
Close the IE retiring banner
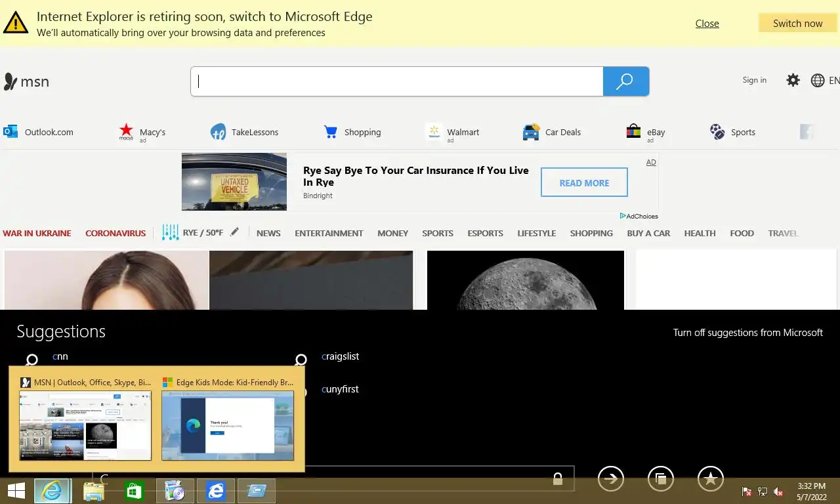(x=707, y=23)
